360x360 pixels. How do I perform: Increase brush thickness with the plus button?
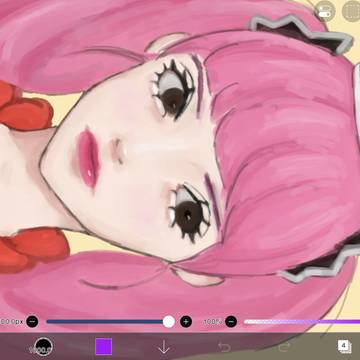186,322
